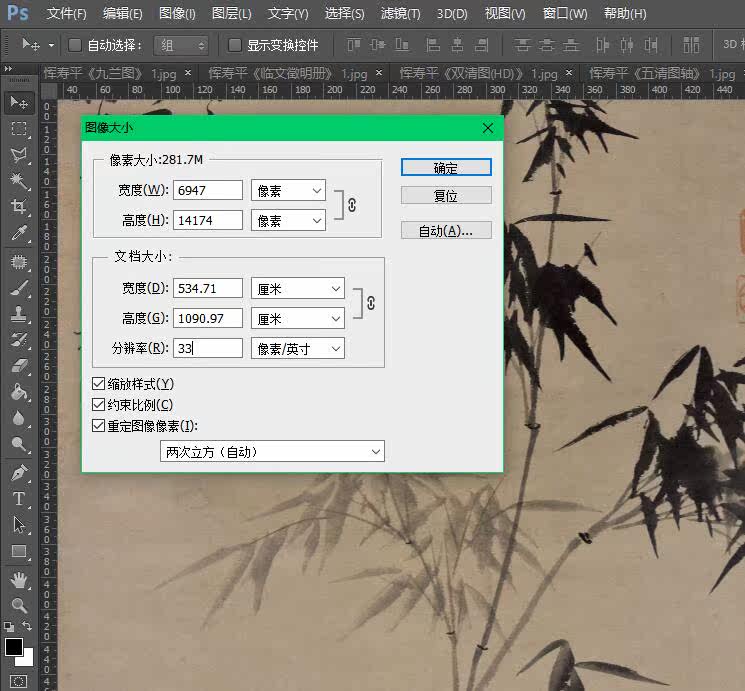
Task: Select the Horizontal Type tool
Action: (19, 499)
